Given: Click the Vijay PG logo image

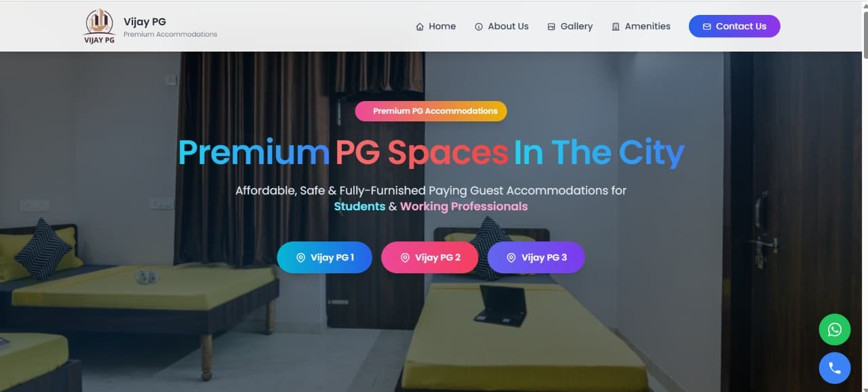Looking at the screenshot, I should pyautogui.click(x=99, y=26).
